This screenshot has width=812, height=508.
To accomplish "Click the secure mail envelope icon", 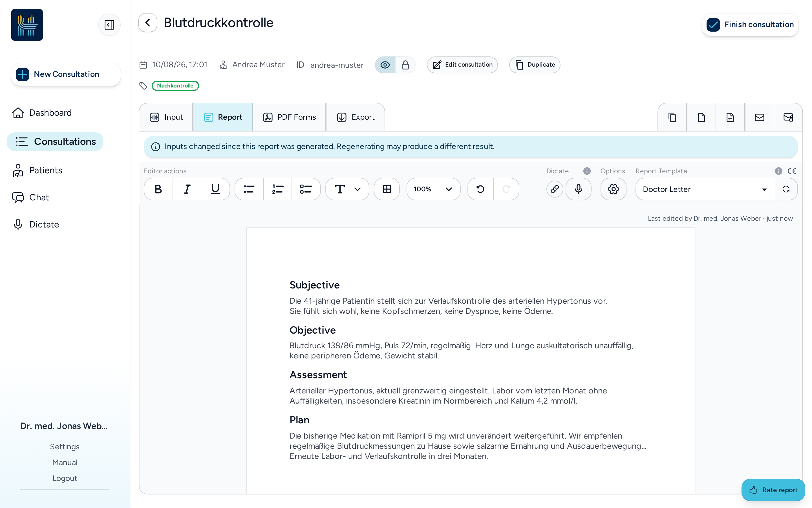I will pyautogui.click(x=788, y=117).
